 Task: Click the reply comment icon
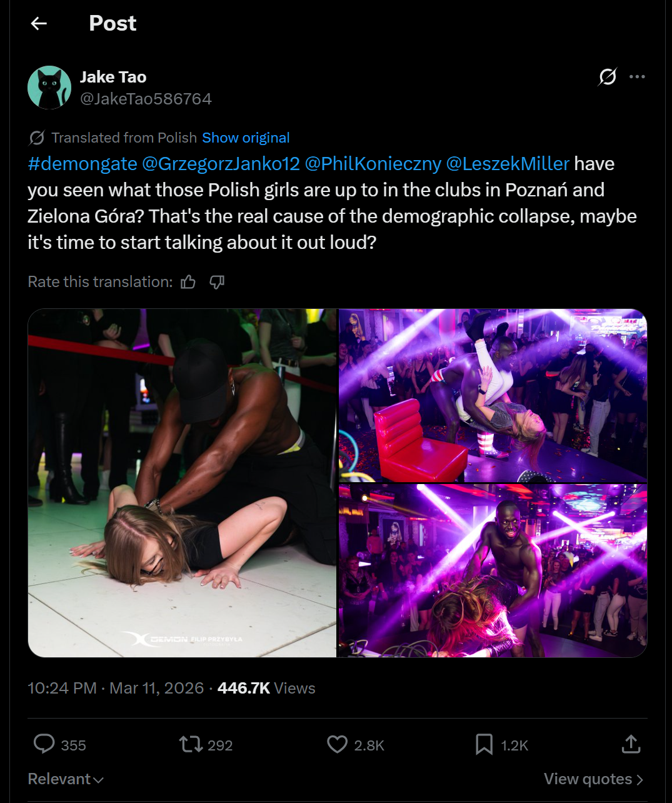(44, 744)
